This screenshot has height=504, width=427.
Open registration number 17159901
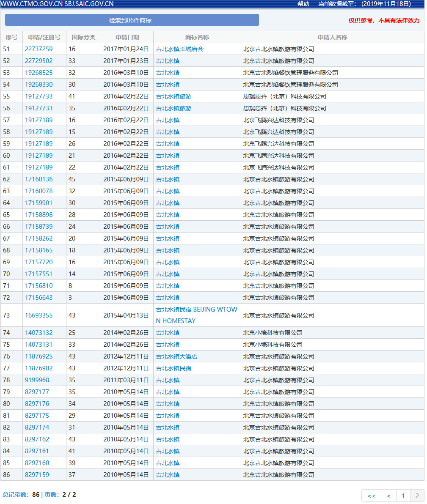(x=39, y=203)
